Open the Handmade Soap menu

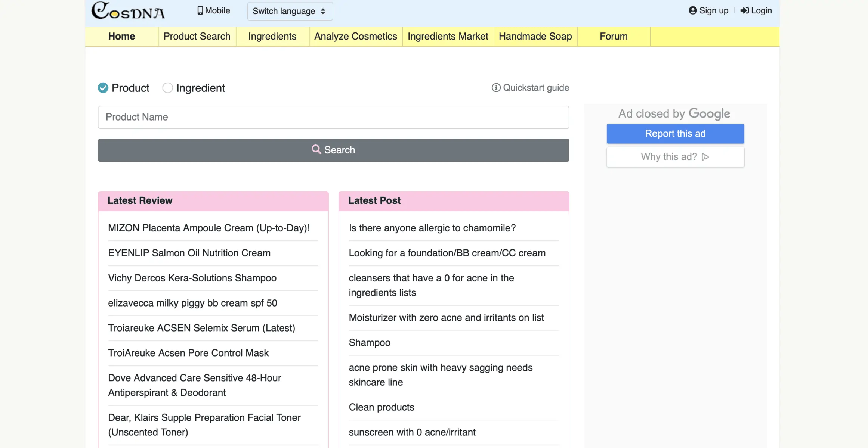[535, 37]
